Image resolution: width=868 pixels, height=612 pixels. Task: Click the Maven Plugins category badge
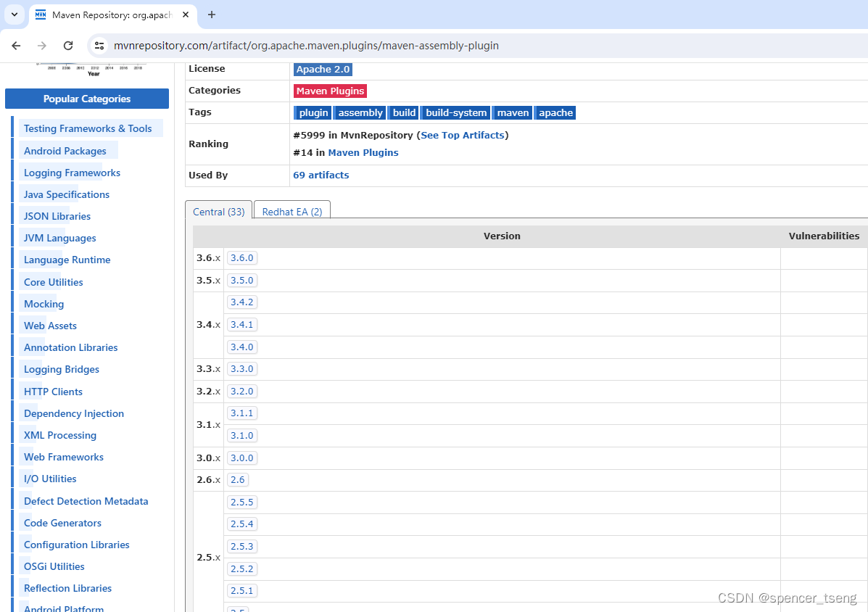(x=330, y=91)
